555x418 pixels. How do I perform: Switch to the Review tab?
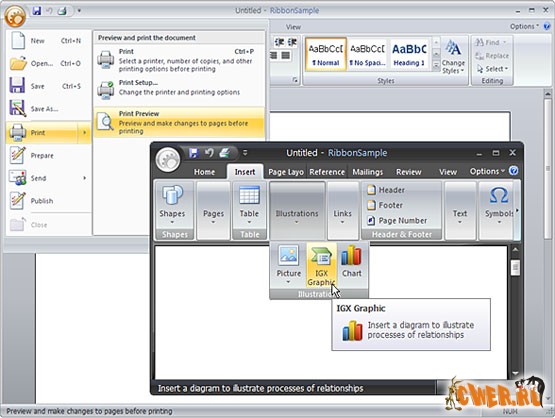coord(408,172)
